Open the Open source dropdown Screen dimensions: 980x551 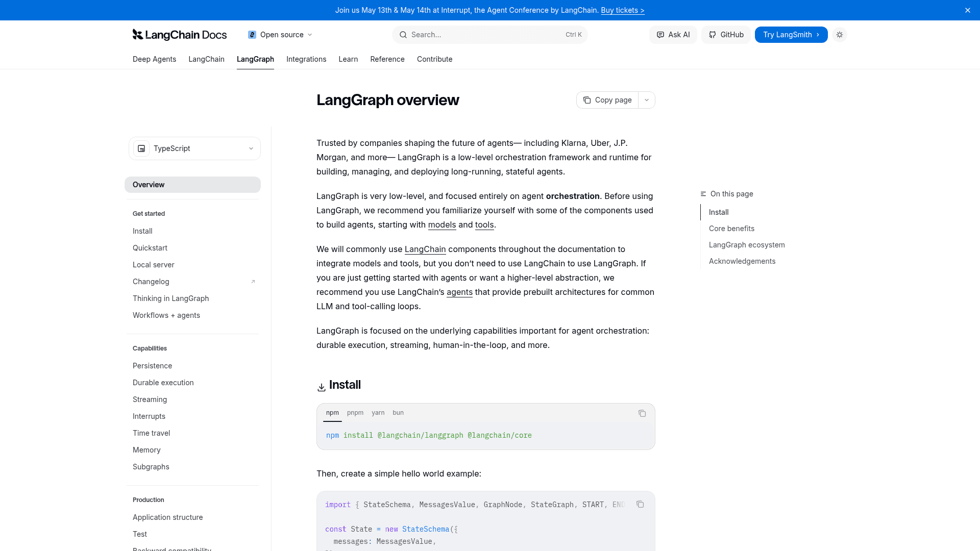[280, 35]
